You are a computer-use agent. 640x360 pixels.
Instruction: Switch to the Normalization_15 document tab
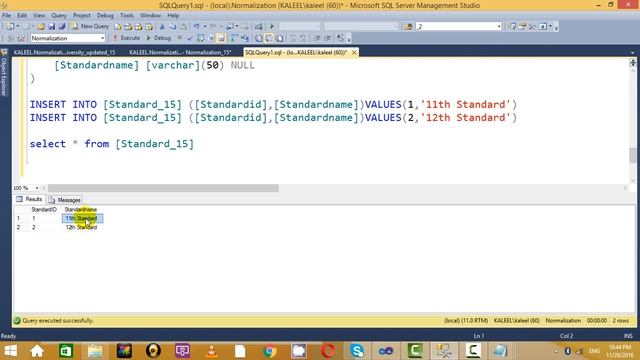pyautogui.click(x=180, y=52)
